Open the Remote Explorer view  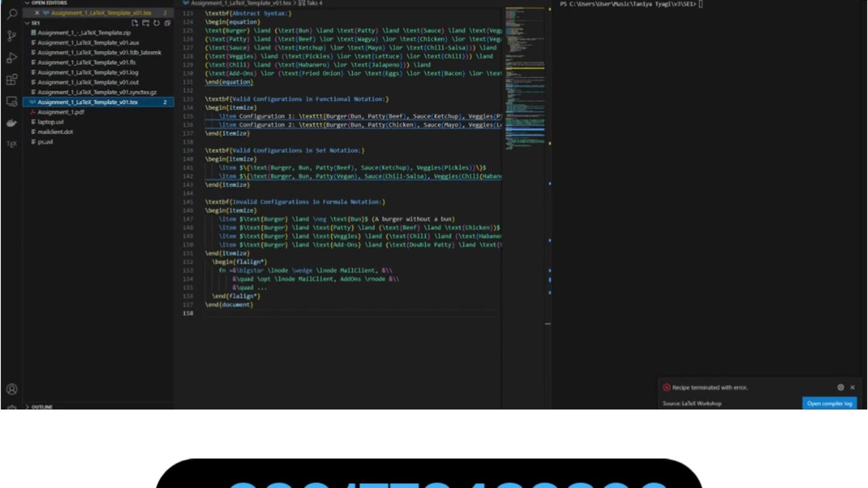click(12, 101)
